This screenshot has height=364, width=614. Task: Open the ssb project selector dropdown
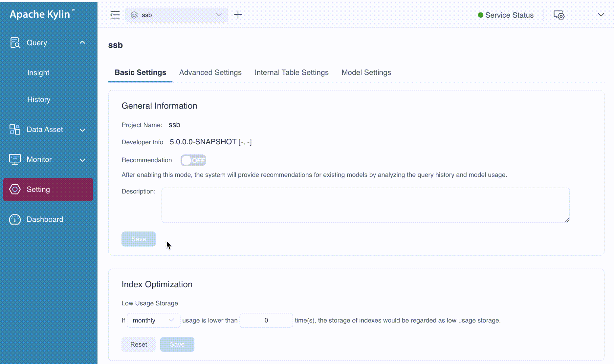point(177,15)
